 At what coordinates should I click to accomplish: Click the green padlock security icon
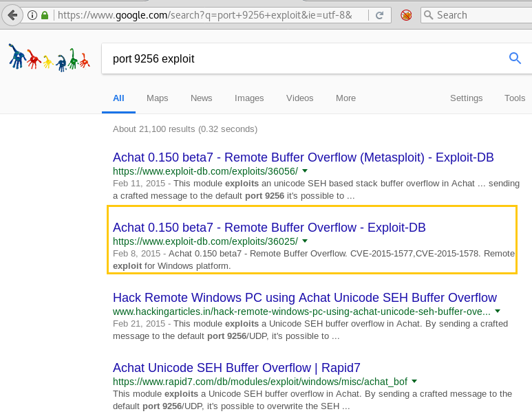[x=45, y=15]
